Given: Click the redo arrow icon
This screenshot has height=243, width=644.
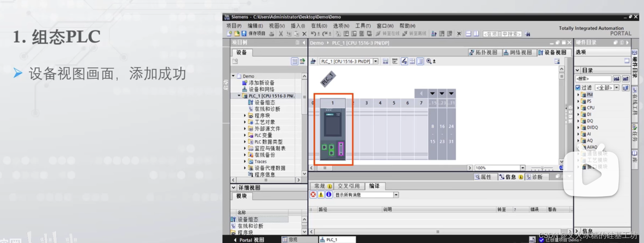Looking at the screenshot, I should [325, 34].
